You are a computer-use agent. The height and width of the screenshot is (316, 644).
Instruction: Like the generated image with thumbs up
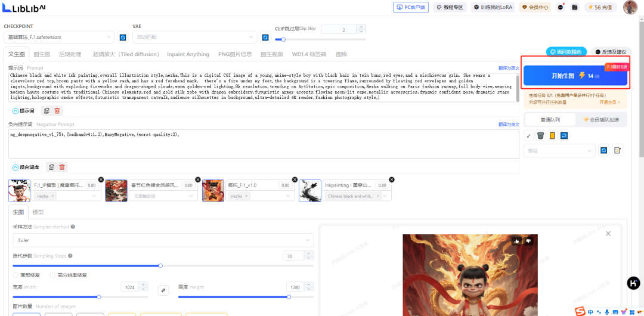(516, 241)
